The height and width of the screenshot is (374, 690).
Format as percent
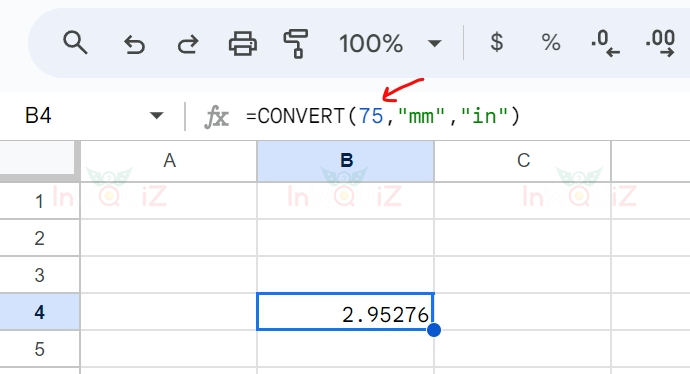[551, 43]
